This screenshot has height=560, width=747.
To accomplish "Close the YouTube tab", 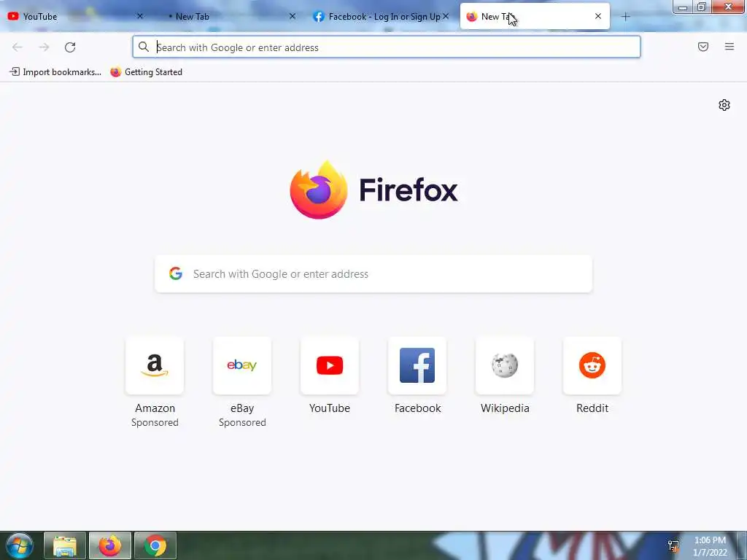I will [x=140, y=16].
